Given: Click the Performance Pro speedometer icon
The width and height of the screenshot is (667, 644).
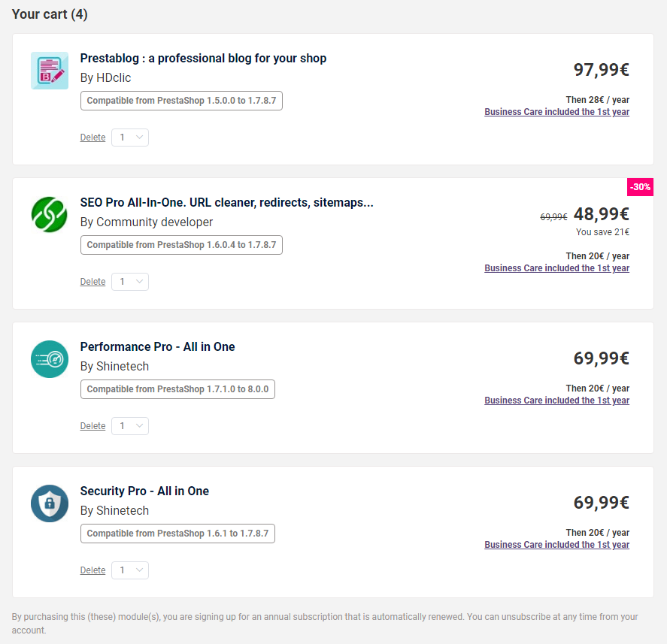Looking at the screenshot, I should pyautogui.click(x=50, y=359).
